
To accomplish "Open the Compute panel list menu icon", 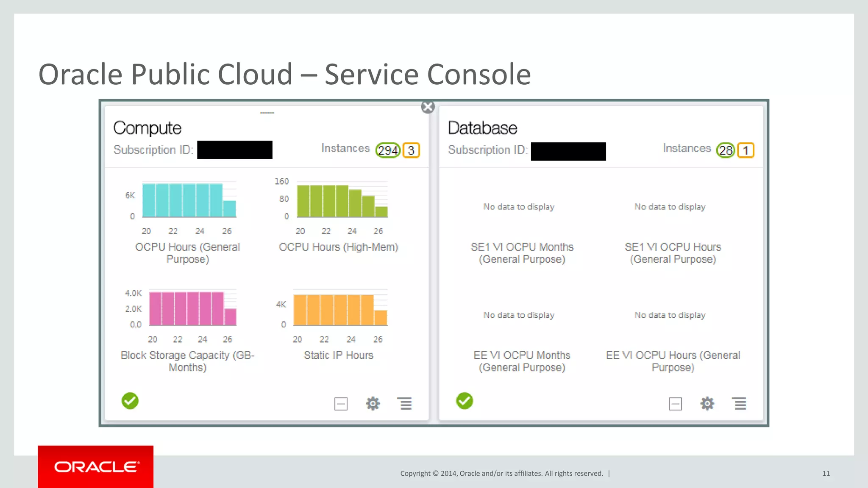I will tap(405, 403).
